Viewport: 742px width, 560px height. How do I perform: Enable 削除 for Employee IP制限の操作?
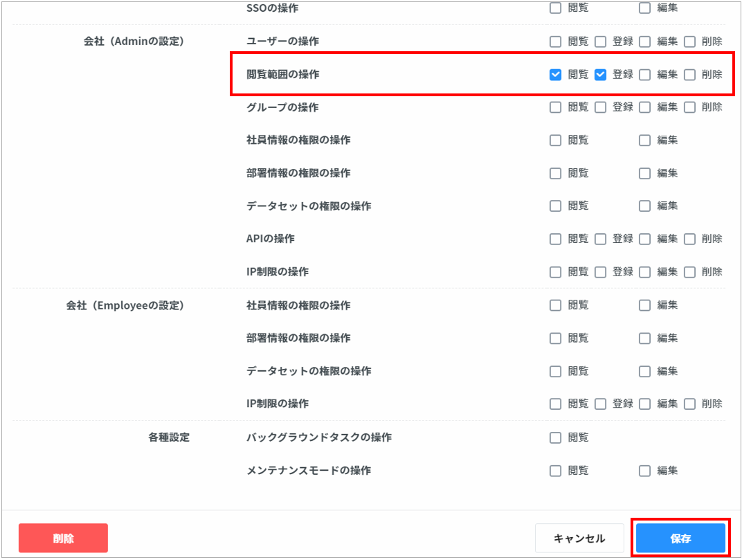coord(689,404)
